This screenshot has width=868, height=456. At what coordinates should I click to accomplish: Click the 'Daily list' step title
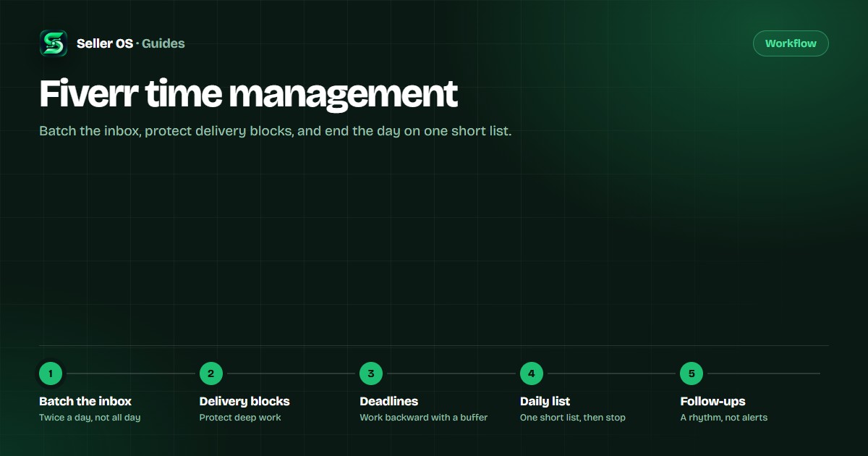coord(545,401)
